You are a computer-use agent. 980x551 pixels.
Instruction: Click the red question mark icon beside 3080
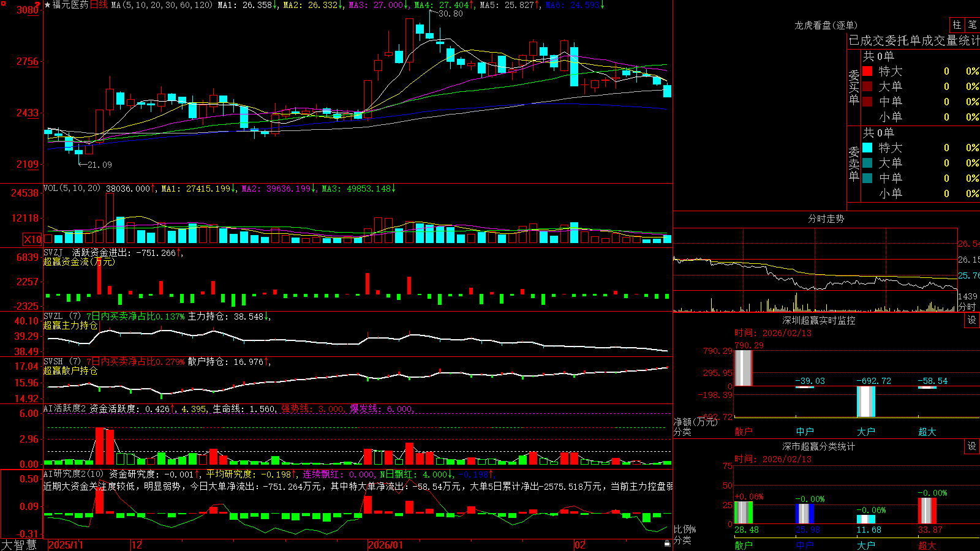coord(37,5)
